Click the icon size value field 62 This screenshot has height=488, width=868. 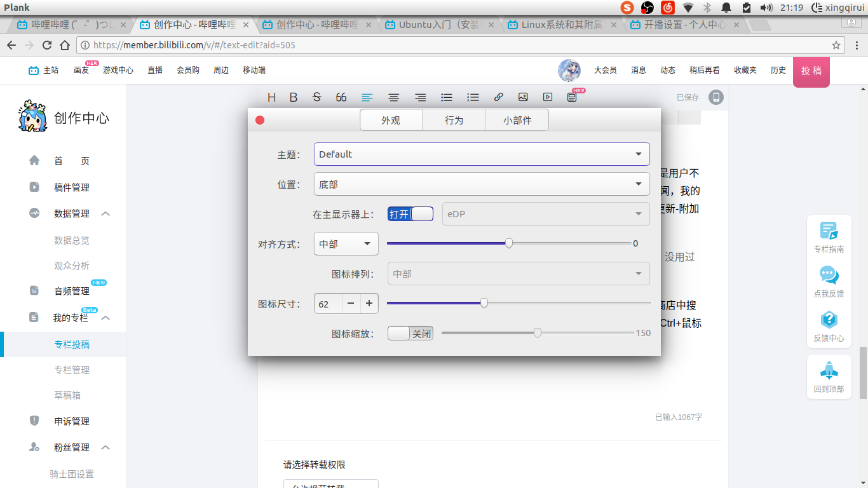328,304
